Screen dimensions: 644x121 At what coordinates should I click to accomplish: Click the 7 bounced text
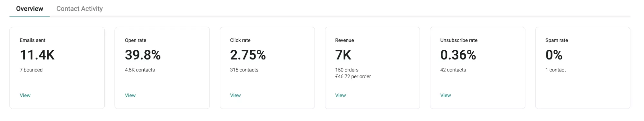31,70
